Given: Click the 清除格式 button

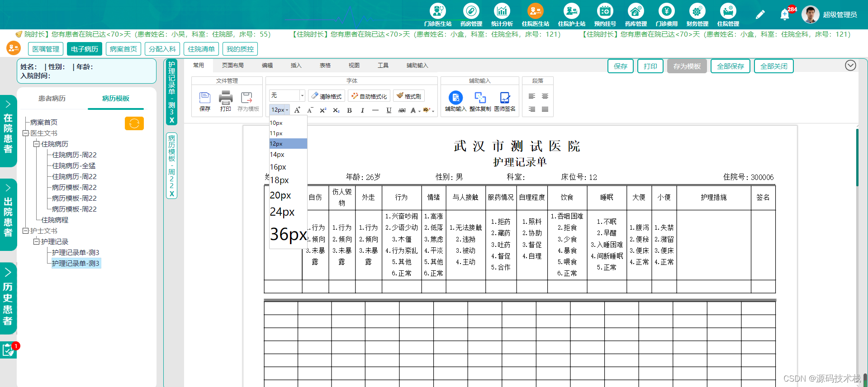Looking at the screenshot, I should point(327,96).
